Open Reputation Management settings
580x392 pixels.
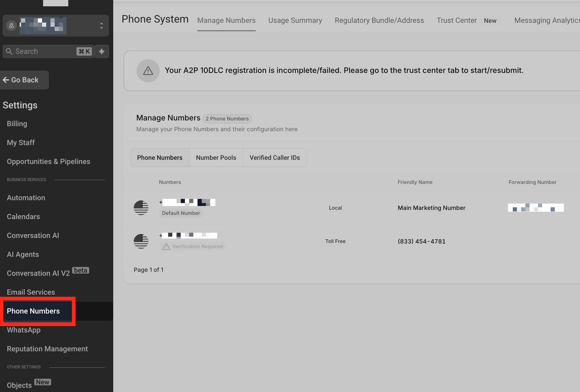point(47,349)
